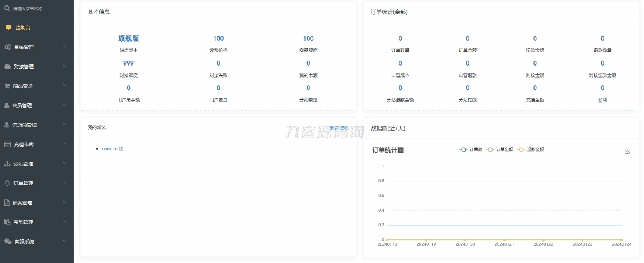
Task: Click the 盈利 label
Action: click(x=602, y=100)
